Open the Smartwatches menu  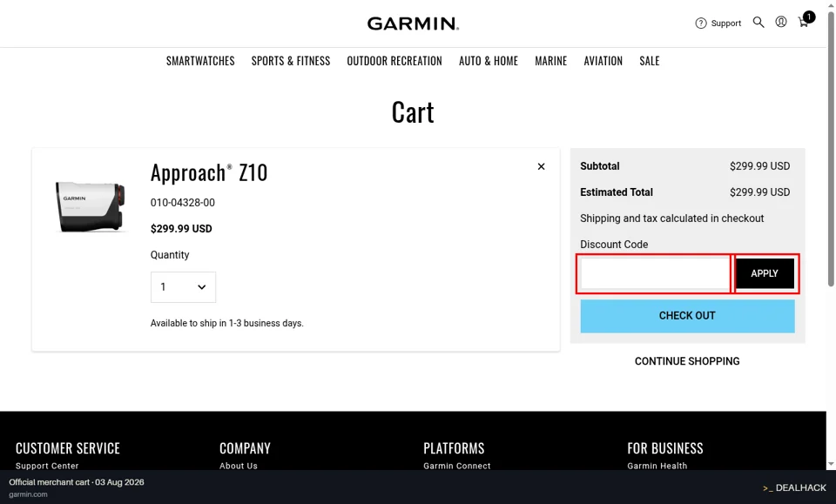point(200,61)
